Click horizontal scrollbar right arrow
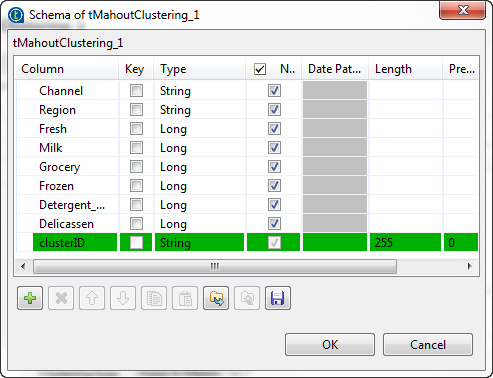The width and height of the screenshot is (493, 378). (470, 266)
